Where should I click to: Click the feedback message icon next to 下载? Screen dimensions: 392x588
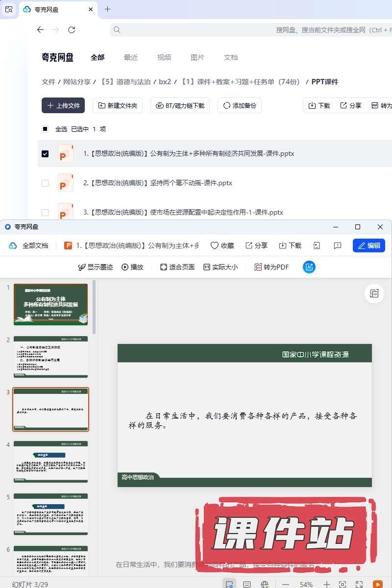337,245
